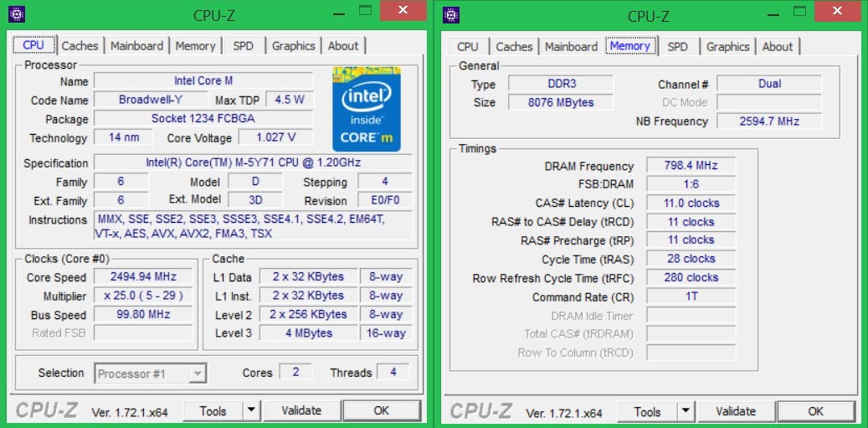Click CPU-Z app icon in left window title bar

18,15
